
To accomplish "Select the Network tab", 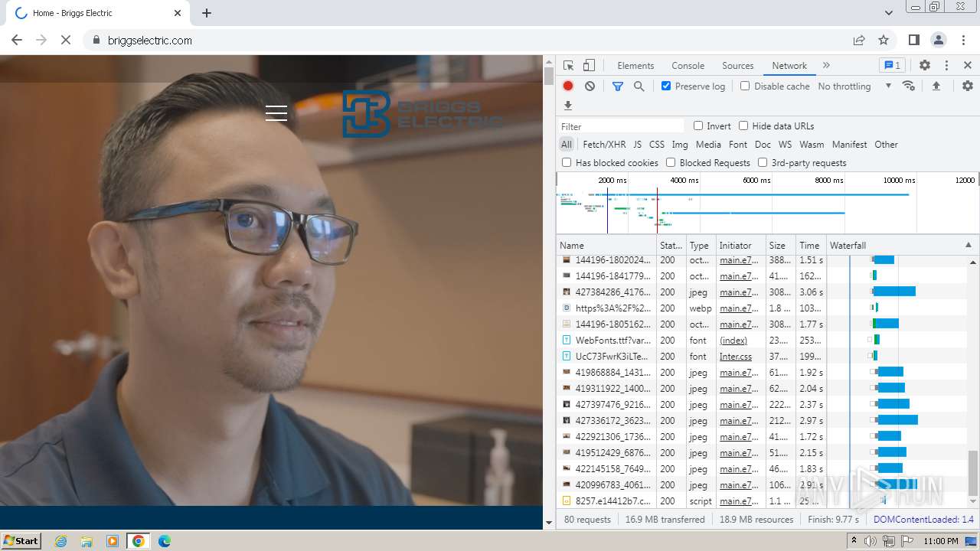I will coord(789,66).
